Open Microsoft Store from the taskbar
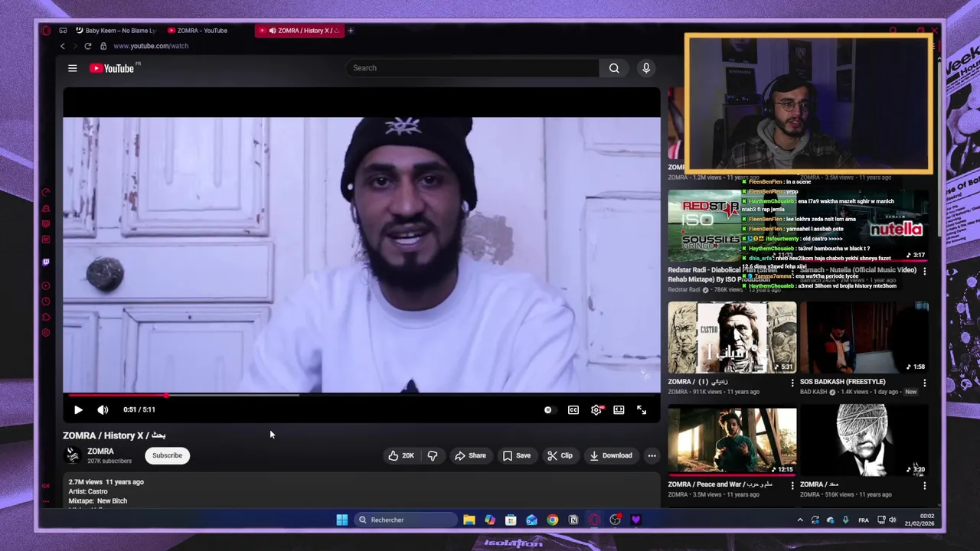 click(511, 520)
